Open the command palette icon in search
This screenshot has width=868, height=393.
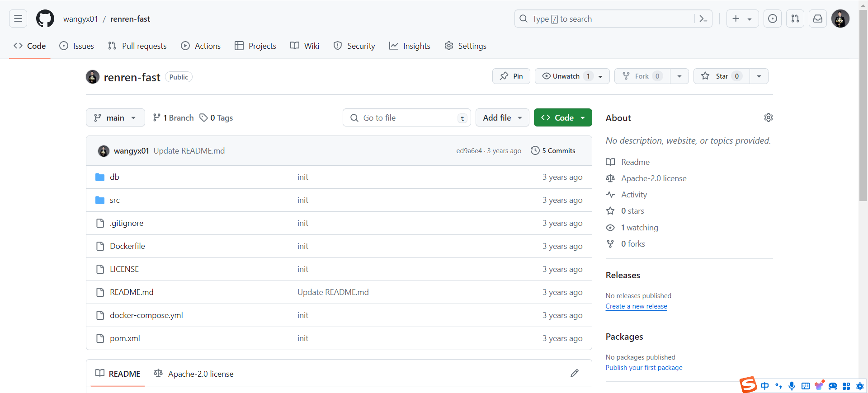coord(703,19)
